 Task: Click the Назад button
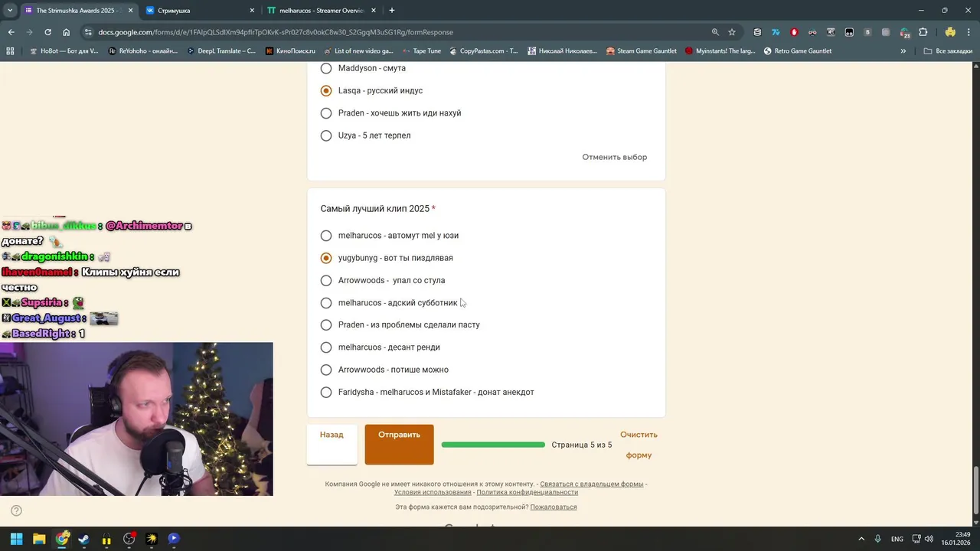pos(332,445)
